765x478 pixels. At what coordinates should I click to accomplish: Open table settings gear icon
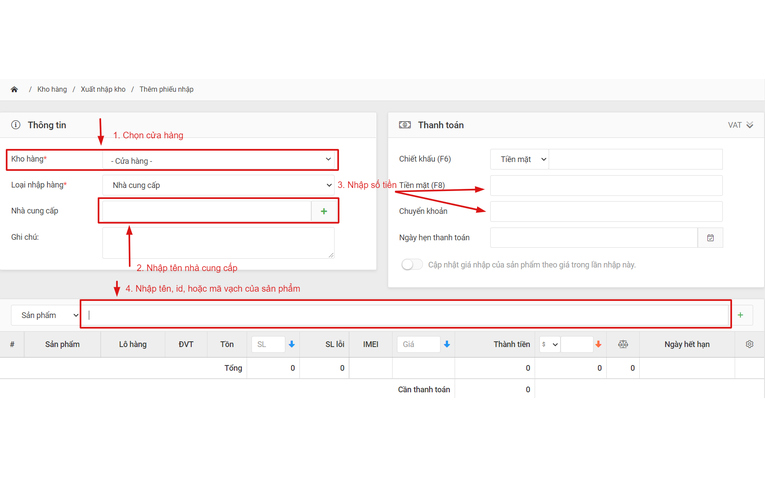[749, 344]
